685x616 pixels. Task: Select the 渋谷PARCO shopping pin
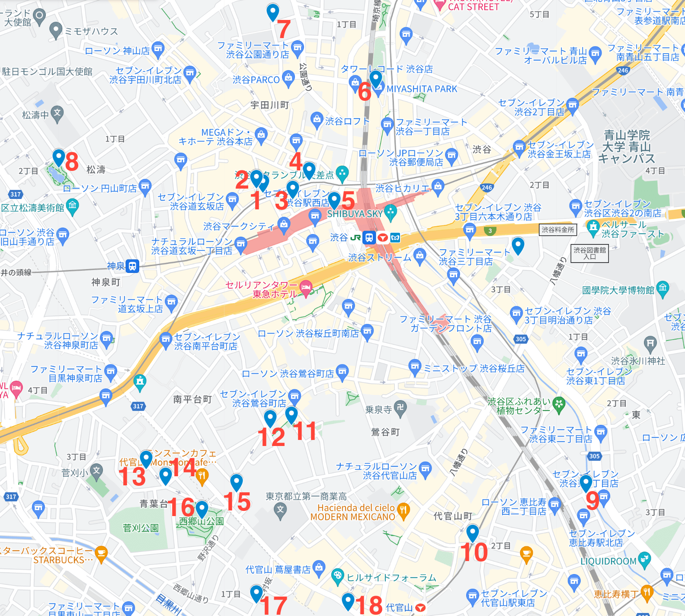point(288,78)
